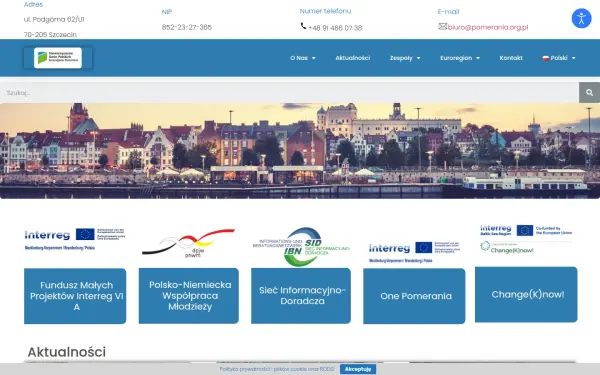The width and height of the screenshot is (600, 375).
Task: Open the Interreg Baltic Sea Region logo
Action: [526, 230]
